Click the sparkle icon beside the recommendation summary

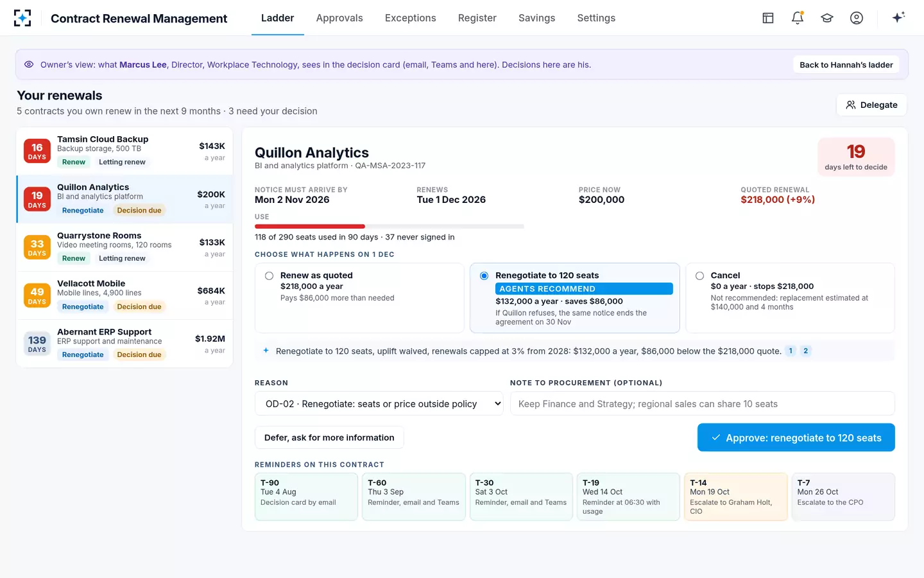tap(266, 351)
